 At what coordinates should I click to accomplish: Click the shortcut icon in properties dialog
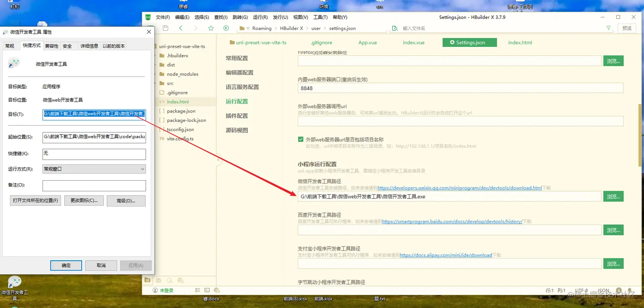pos(14,63)
